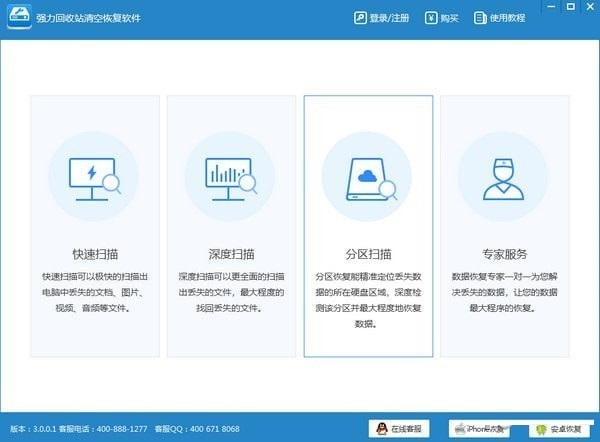Click the 专家服务 expert person icon

pos(503,179)
